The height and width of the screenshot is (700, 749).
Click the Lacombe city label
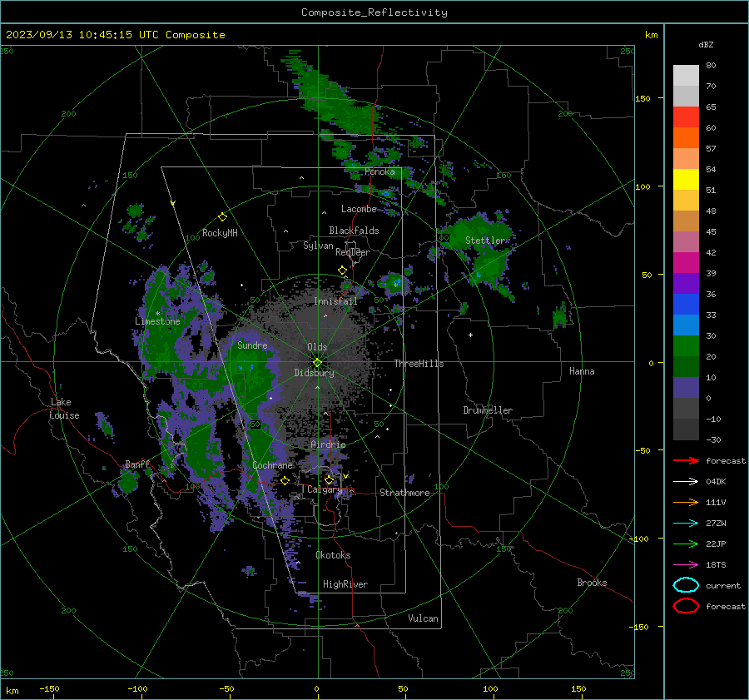[359, 209]
